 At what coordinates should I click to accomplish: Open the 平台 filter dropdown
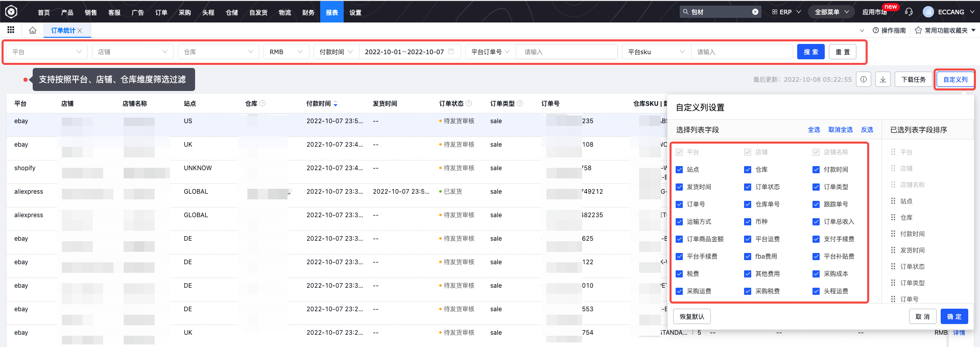(46, 52)
